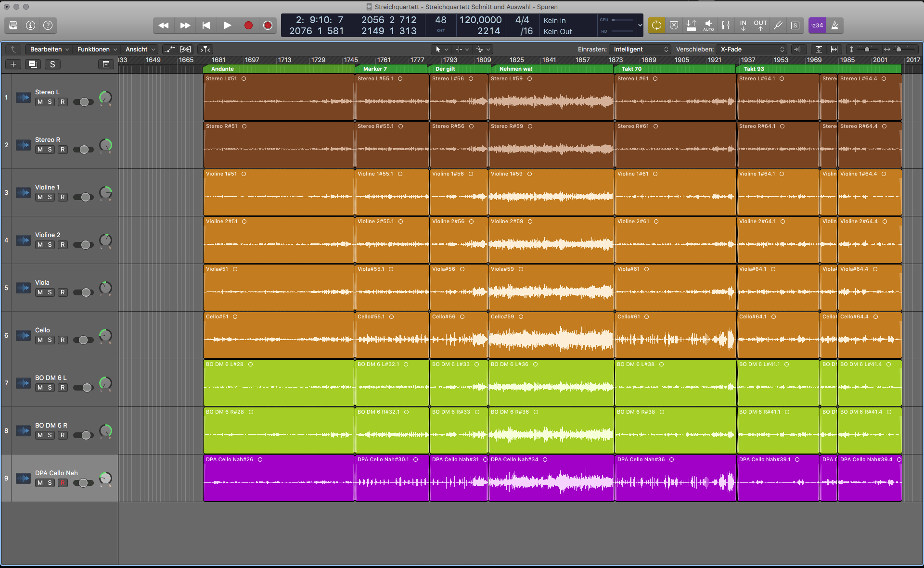The image size is (924, 568).
Task: Open the Inspector info icon
Action: [x=31, y=25]
